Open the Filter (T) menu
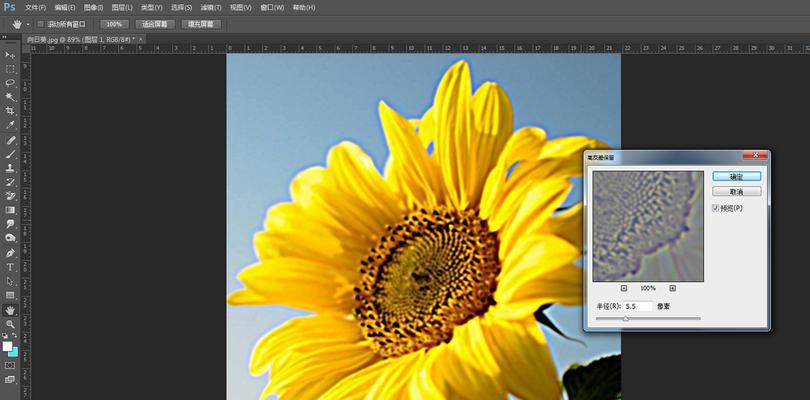Screen dimensions: 810x400 point(211,8)
